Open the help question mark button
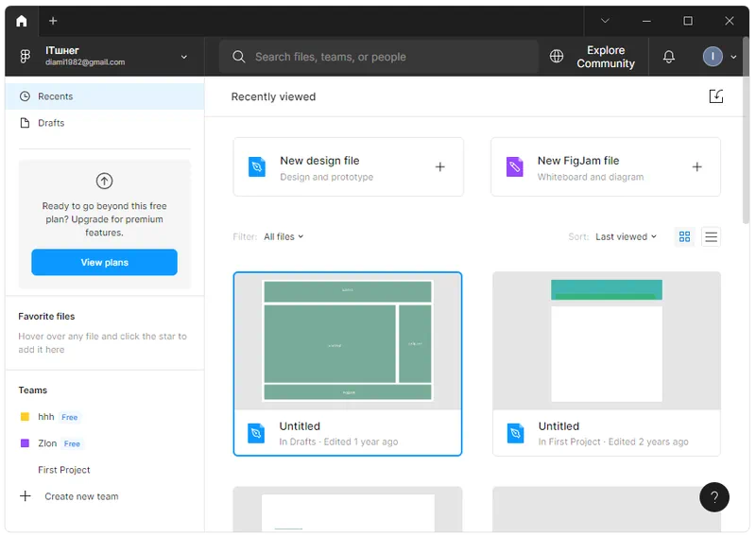Screen dimensions: 756x537 pyautogui.click(x=714, y=497)
